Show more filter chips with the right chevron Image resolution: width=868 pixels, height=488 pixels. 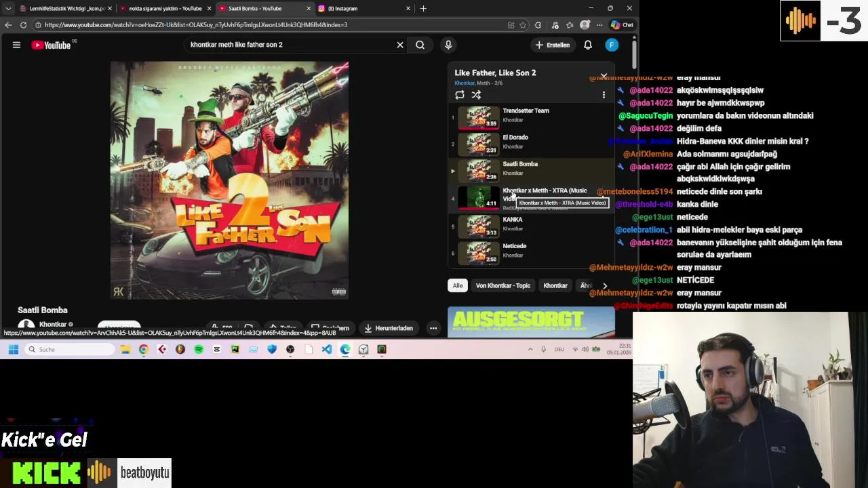605,285
